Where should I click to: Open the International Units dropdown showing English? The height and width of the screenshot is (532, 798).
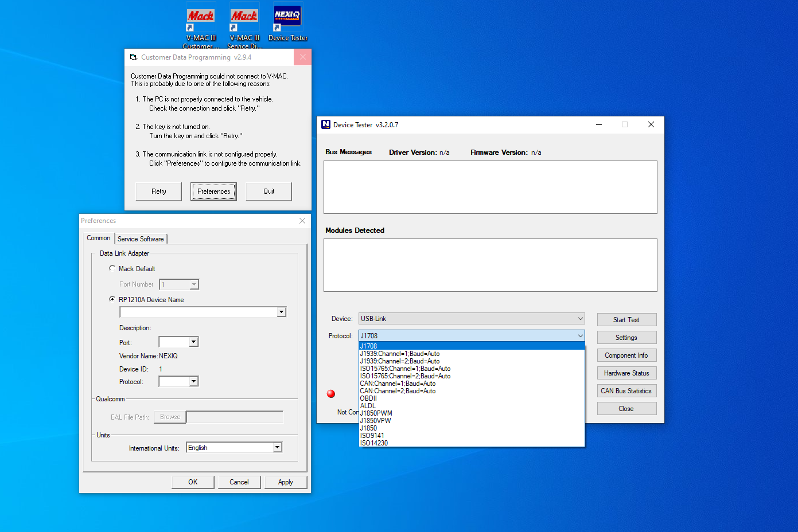277,447
